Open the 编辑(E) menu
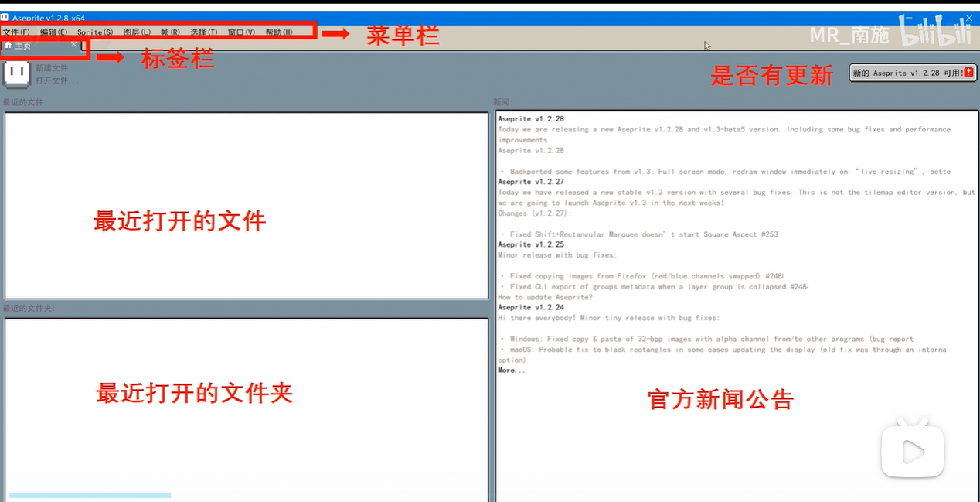The width and height of the screenshot is (980, 502). click(54, 32)
